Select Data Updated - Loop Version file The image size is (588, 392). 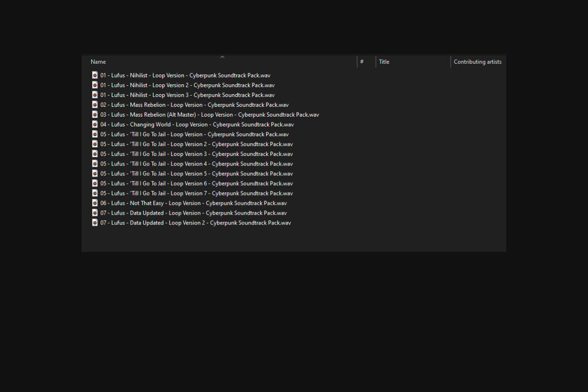[194, 213]
